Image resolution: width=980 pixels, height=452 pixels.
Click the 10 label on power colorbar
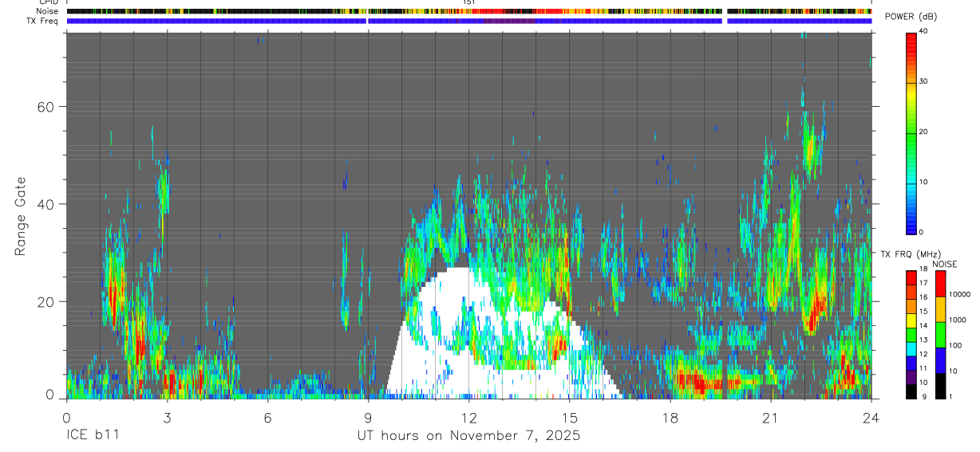(923, 182)
